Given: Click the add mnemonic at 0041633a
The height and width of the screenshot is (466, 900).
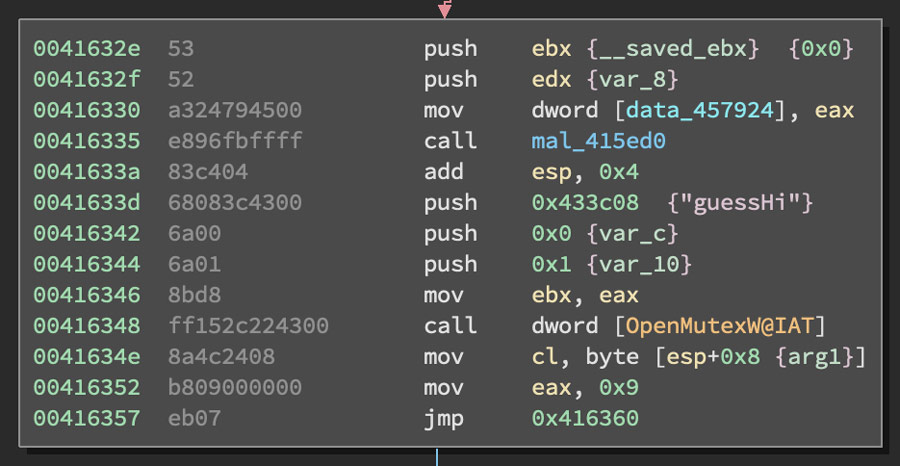Looking at the screenshot, I should pos(443,172).
